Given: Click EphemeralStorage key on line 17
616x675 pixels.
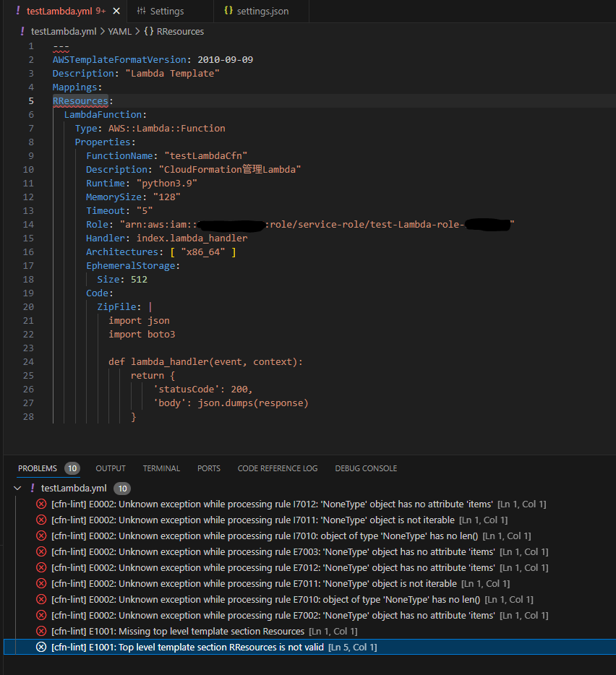Looking at the screenshot, I should (131, 266).
